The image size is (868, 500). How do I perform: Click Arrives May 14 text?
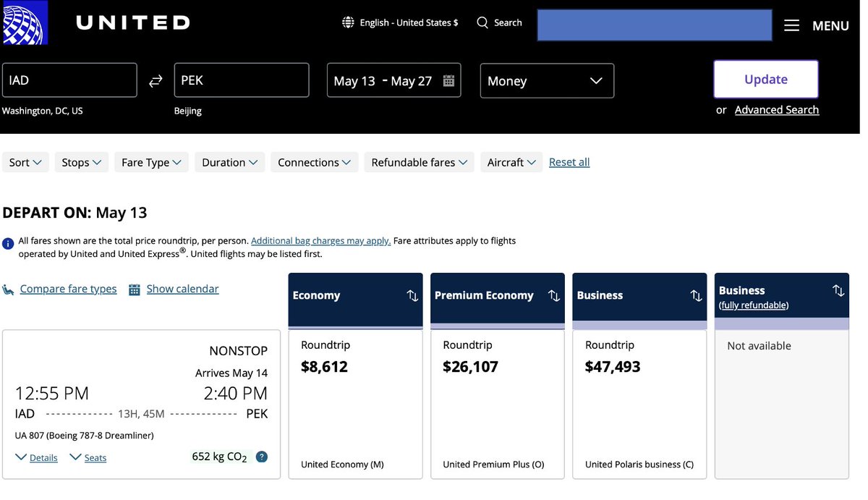(x=231, y=373)
